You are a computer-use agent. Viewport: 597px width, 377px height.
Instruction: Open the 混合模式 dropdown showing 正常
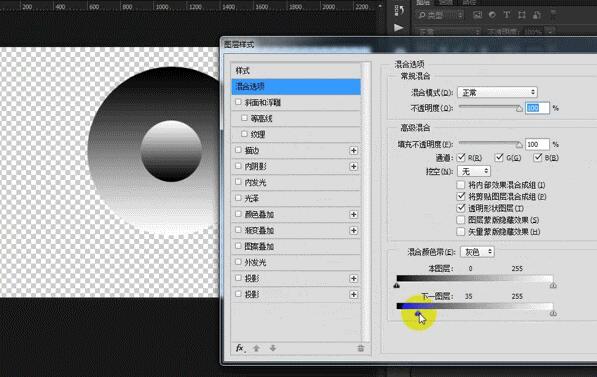click(x=497, y=92)
